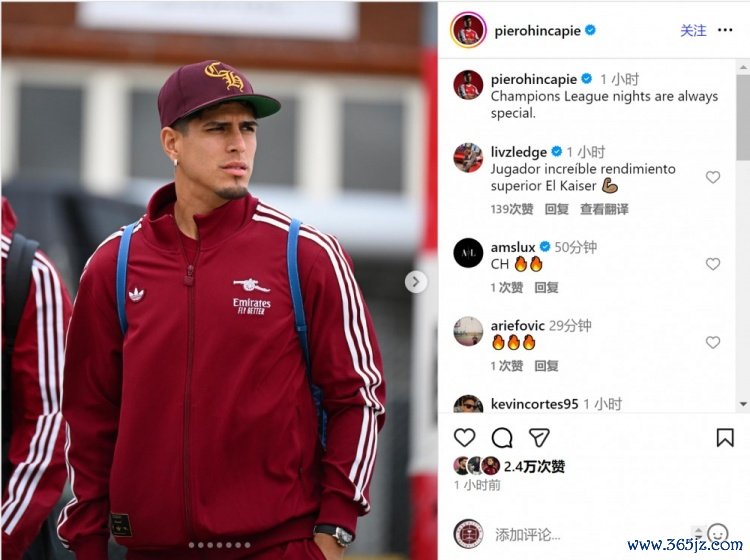Open pierohincapie profile from header username
750x560 pixels.
pos(538,31)
